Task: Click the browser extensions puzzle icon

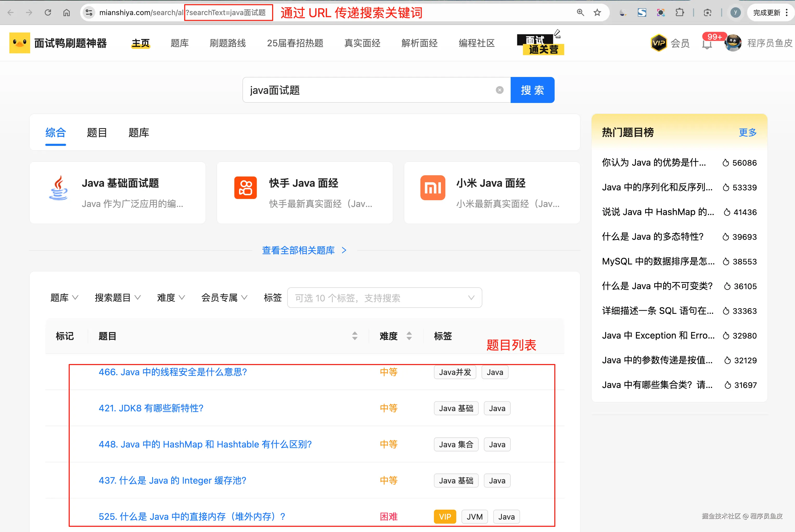Action: click(679, 12)
